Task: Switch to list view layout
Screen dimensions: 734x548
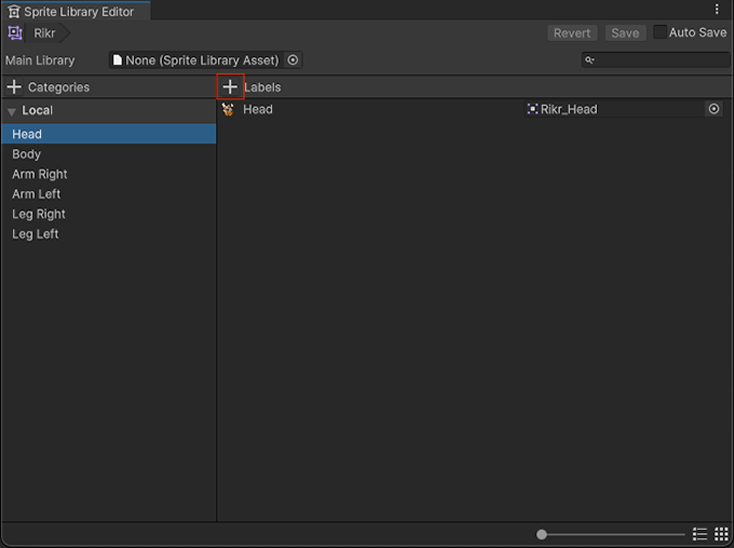Action: [700, 534]
